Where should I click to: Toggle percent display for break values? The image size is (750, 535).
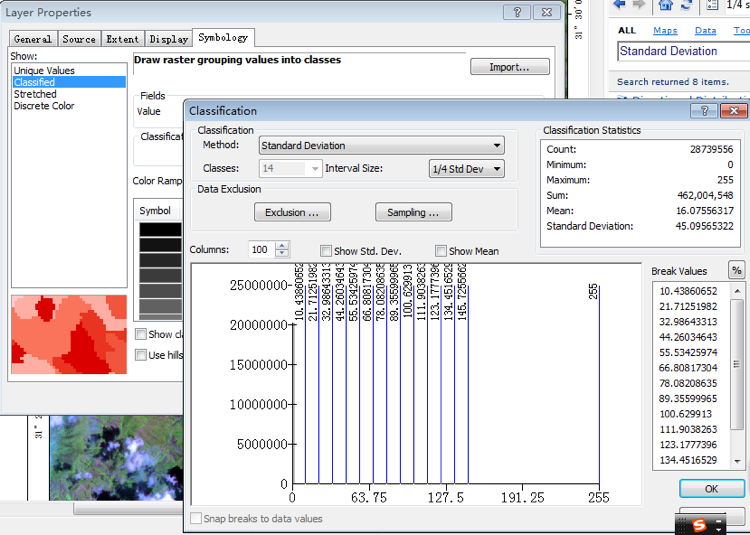pos(736,271)
